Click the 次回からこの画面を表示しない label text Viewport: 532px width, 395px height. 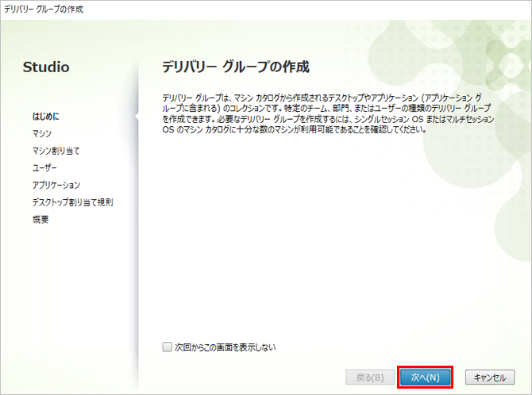point(225,347)
